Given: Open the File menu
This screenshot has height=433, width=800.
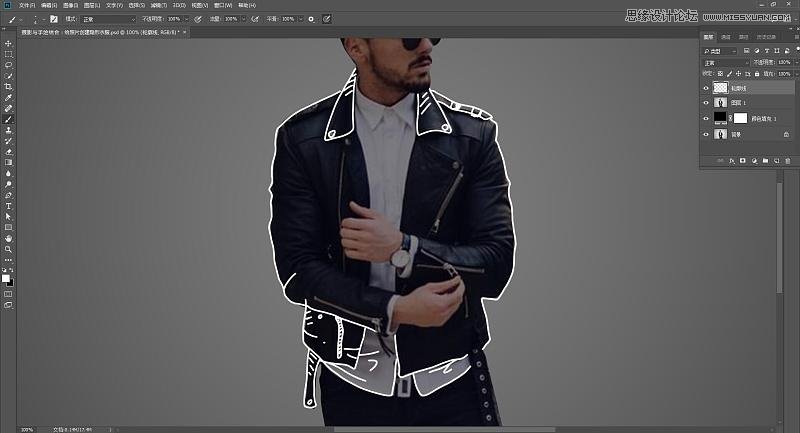Looking at the screenshot, I should (x=27, y=5).
